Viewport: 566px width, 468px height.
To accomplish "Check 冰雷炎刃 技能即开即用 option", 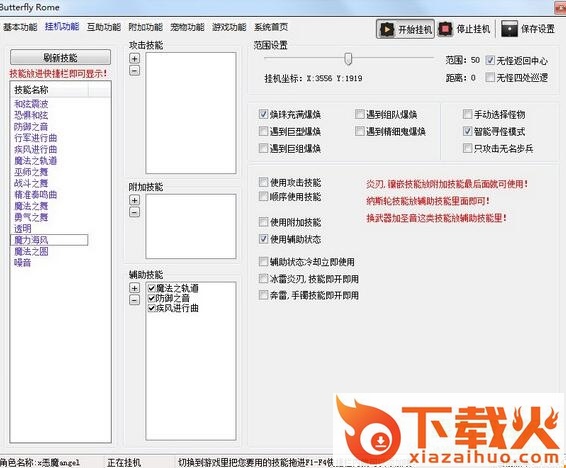I will click(263, 279).
